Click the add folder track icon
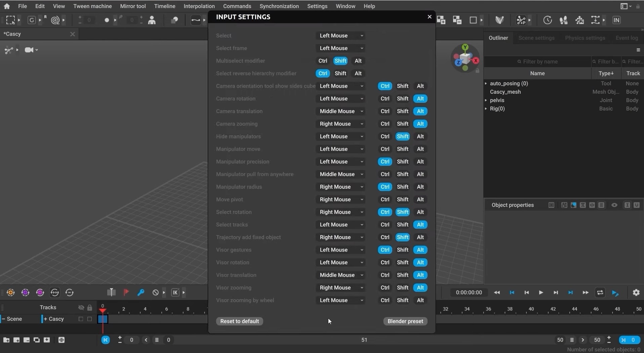 tap(6, 340)
